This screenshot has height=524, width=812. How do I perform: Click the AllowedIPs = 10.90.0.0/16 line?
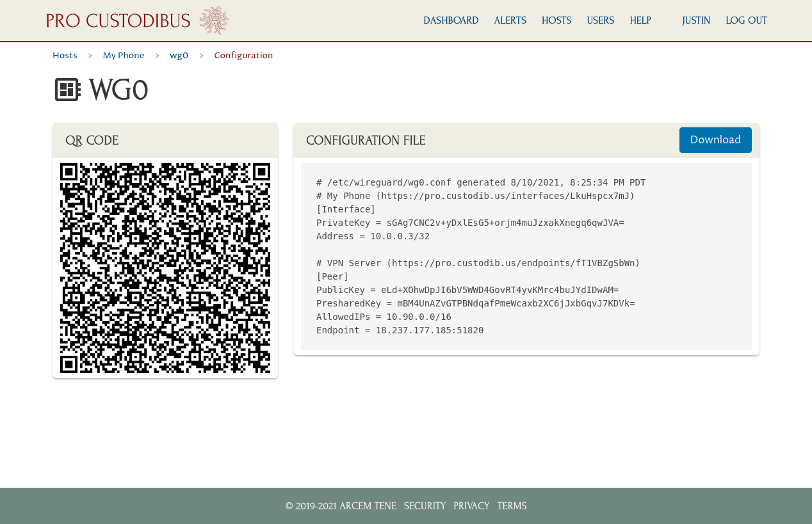tap(384, 317)
